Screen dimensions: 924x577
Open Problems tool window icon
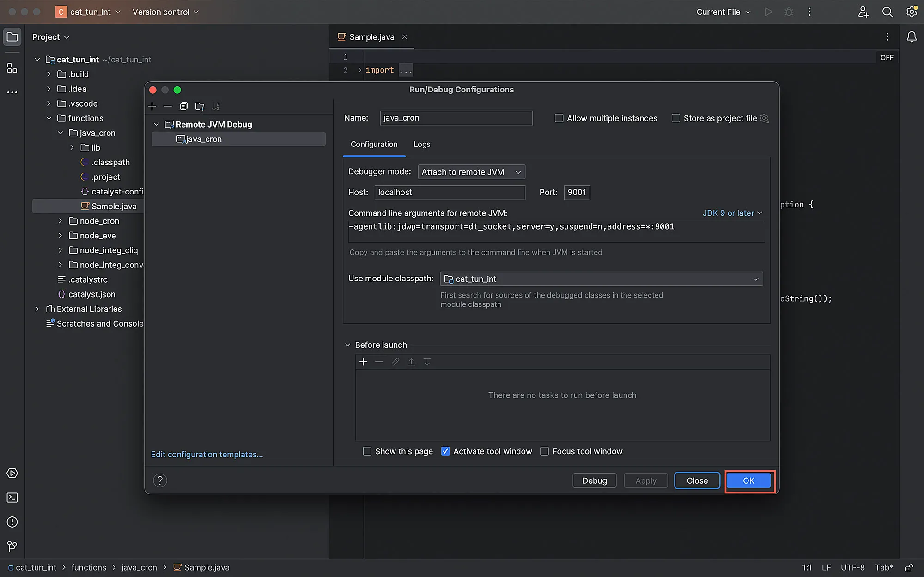point(12,522)
